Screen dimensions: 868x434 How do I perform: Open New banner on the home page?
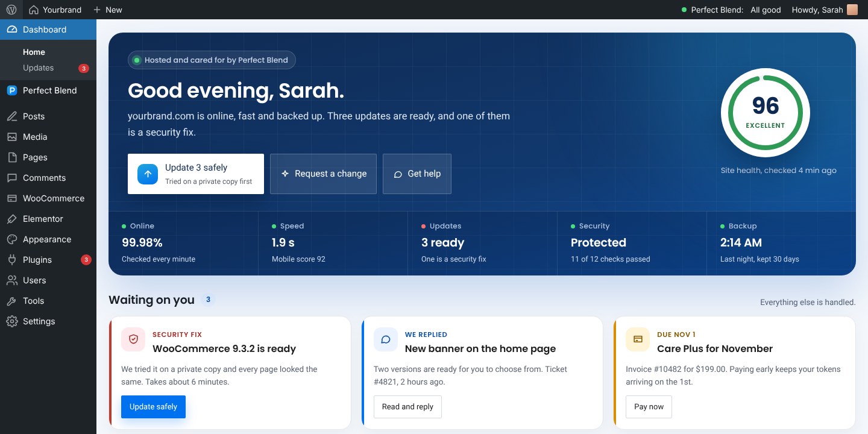pyautogui.click(x=480, y=348)
